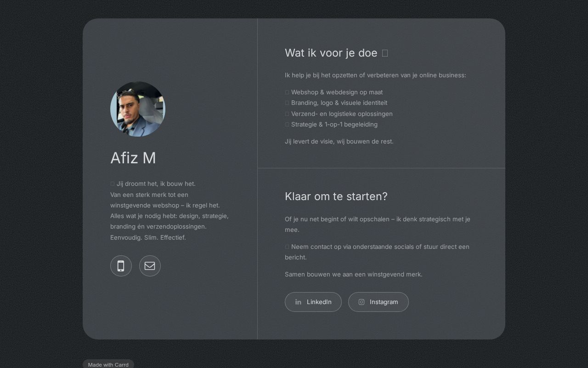Click the "Eenvoudig. Slim. Effectief." tagline
Image resolution: width=588 pixels, height=368 pixels.
[148, 237]
